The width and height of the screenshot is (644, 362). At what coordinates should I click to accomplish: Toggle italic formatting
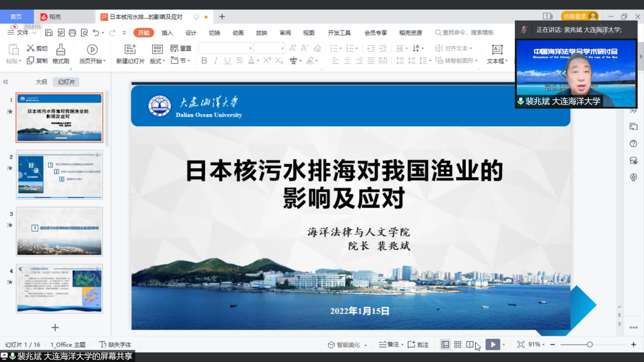216,61
